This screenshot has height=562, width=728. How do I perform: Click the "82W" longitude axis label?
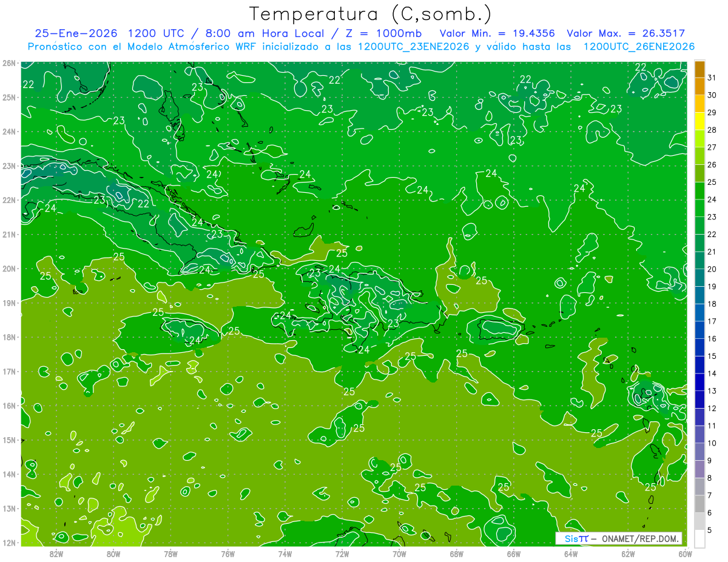click(56, 553)
